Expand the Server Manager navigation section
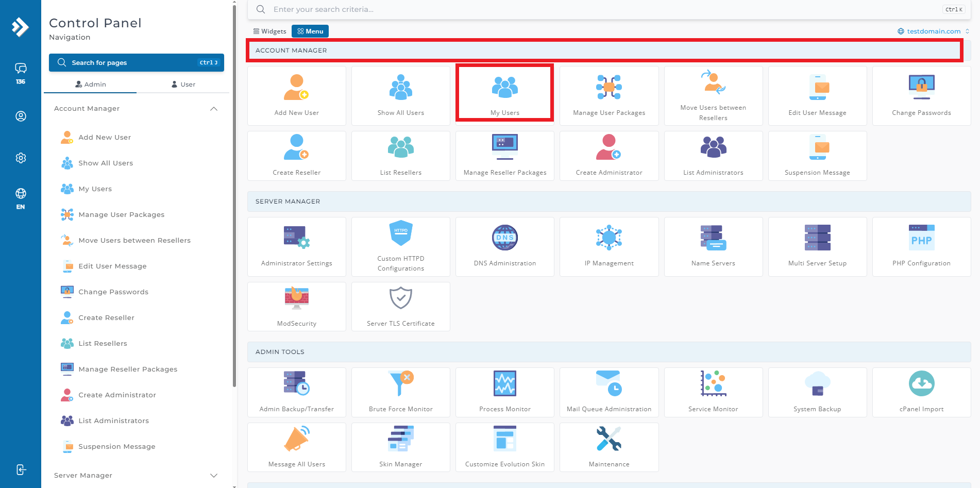The image size is (980, 488). (214, 476)
